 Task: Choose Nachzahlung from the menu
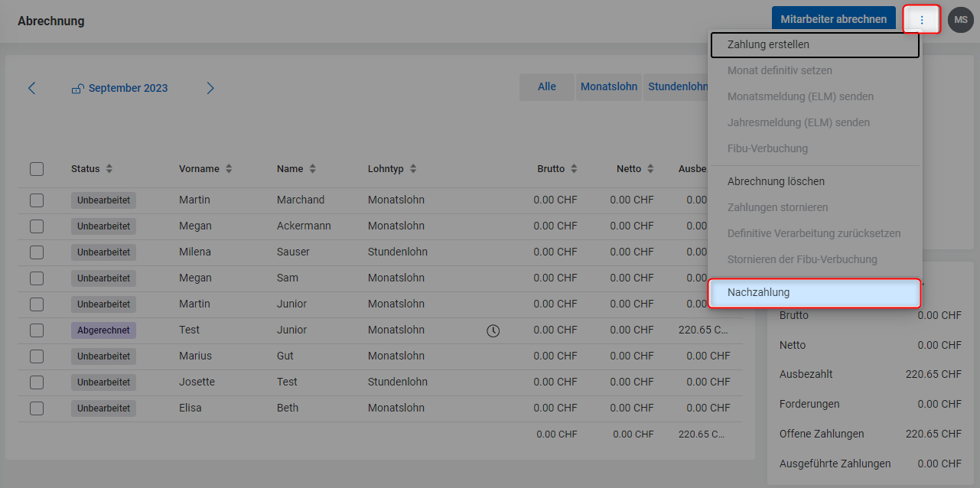point(814,293)
